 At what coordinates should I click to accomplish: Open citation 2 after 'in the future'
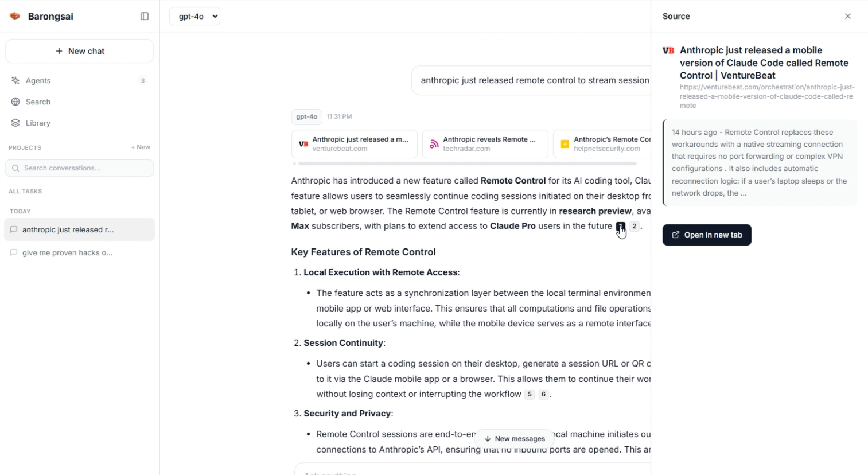[x=635, y=226]
